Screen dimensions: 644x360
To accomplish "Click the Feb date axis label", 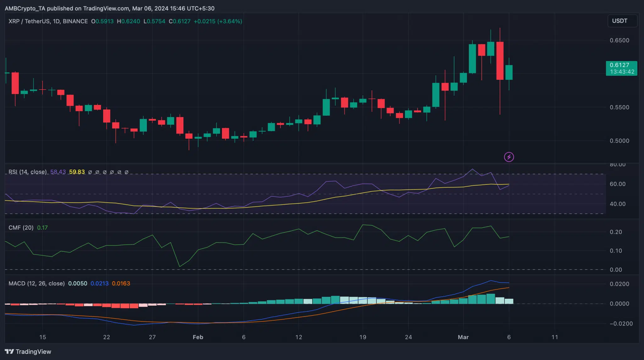I will point(198,337).
